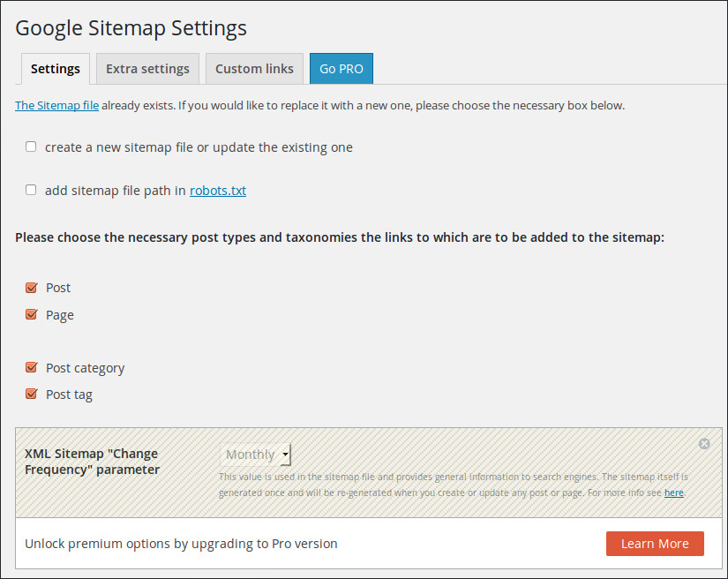
Task: Click the Google Sitemap Settings heading
Action: (131, 28)
